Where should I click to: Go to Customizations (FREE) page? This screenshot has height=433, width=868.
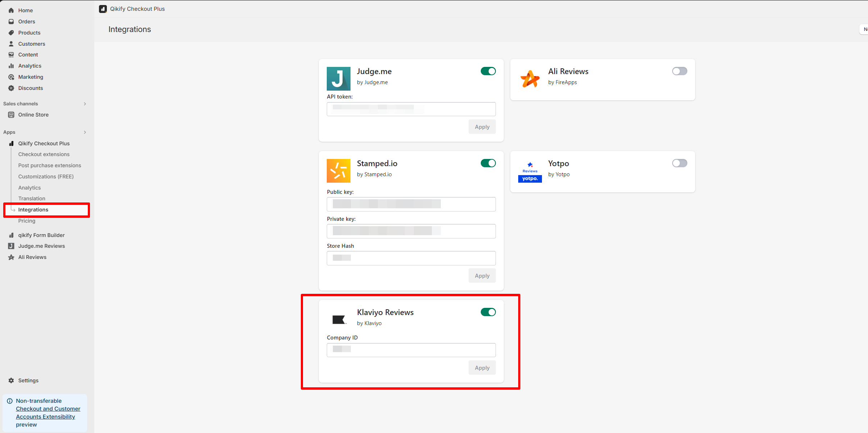click(46, 177)
